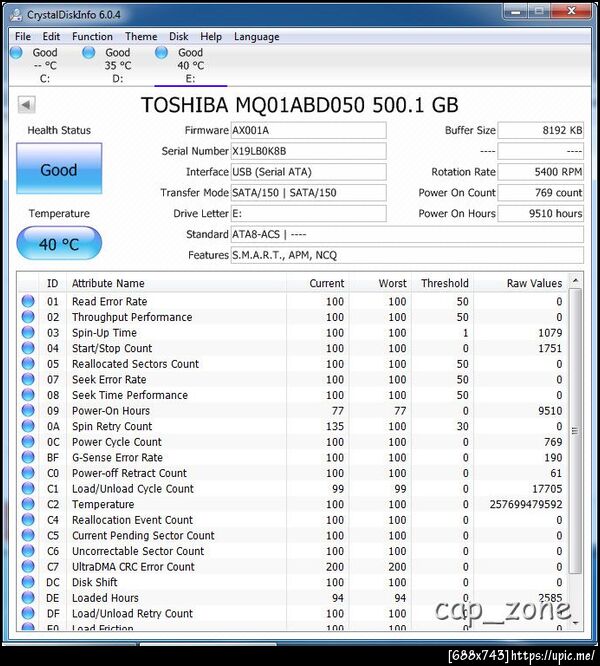Click the Good 40 °C E: disk entry

pos(191,65)
